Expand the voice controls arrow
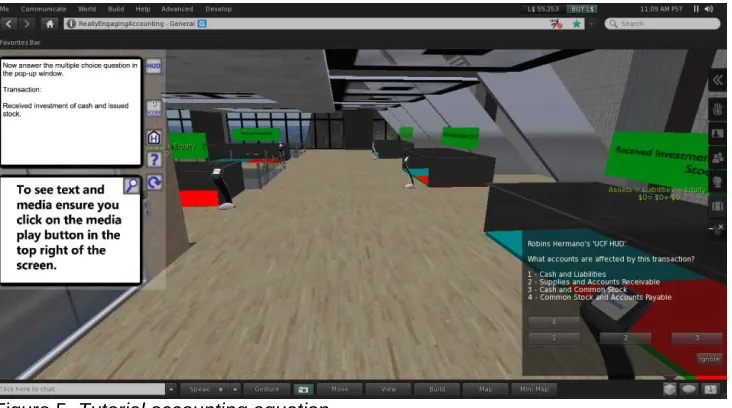The image size is (732, 408). (235, 389)
